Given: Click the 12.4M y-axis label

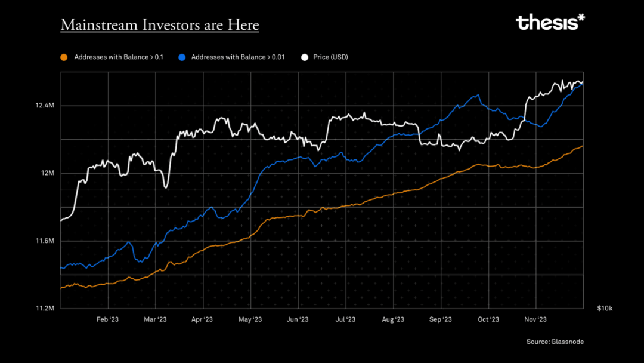Looking at the screenshot, I should click(x=45, y=106).
